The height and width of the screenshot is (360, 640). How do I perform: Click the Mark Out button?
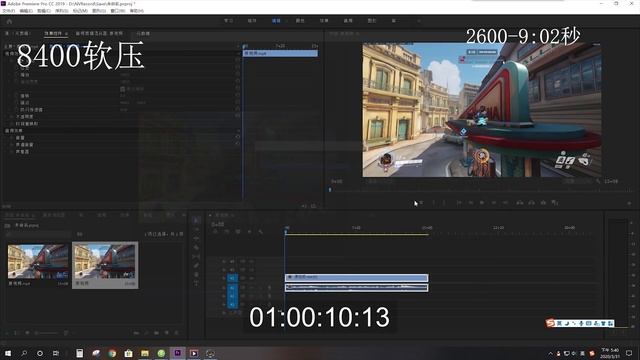[x=444, y=202]
